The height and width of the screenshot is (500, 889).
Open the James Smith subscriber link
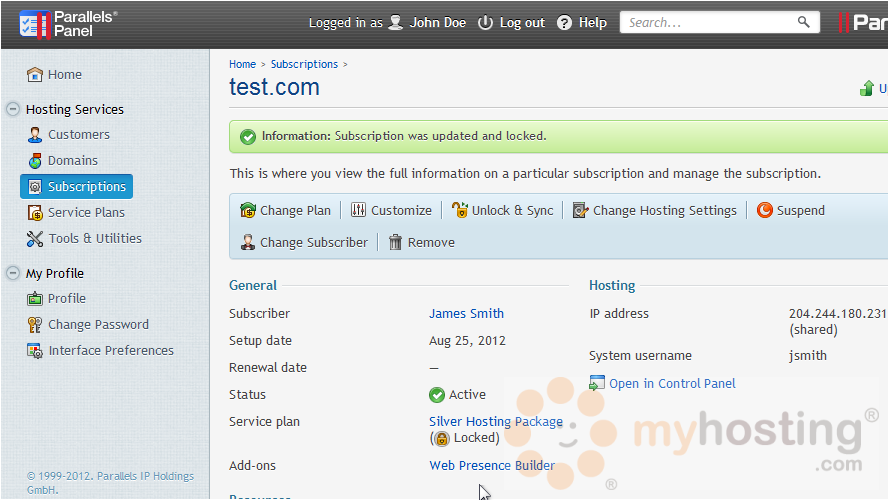point(466,313)
